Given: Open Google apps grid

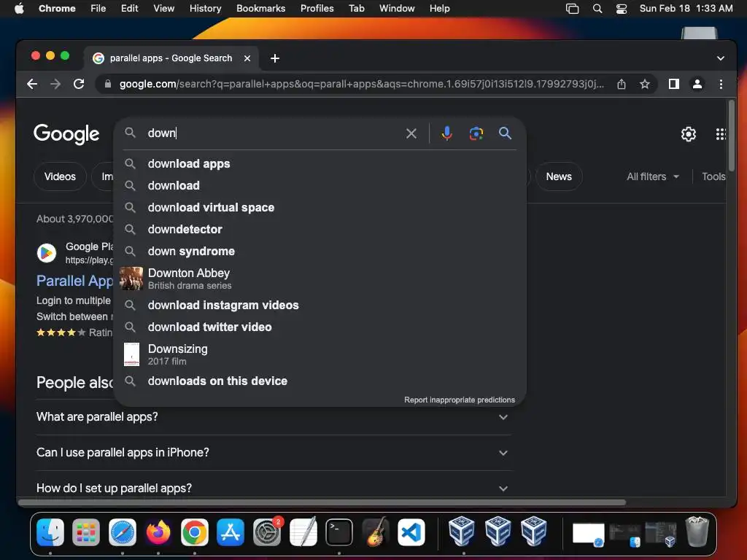Looking at the screenshot, I should [721, 134].
